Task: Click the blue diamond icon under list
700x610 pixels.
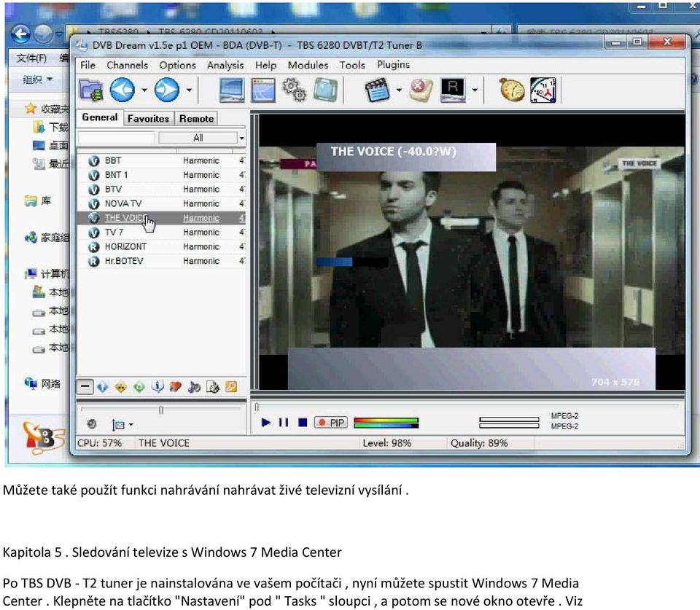Action: coord(103,387)
